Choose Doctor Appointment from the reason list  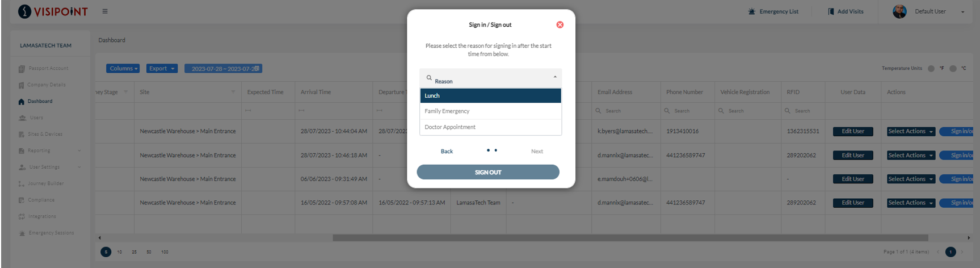[490, 127]
